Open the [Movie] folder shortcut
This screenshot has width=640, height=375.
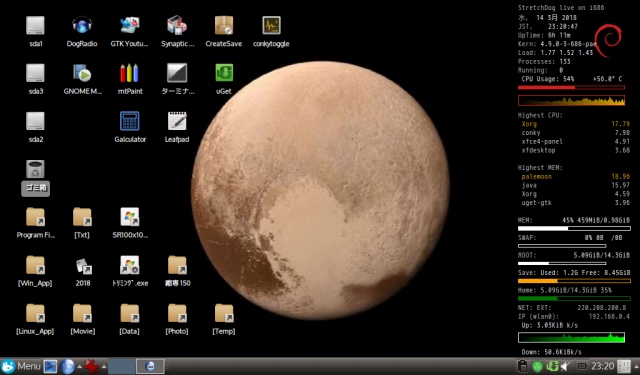82,313
